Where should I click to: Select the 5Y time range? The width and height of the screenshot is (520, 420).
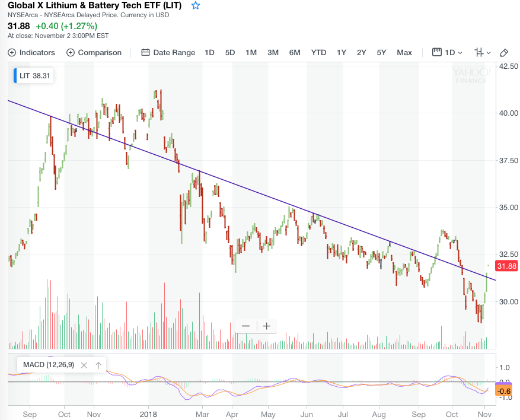tap(381, 52)
